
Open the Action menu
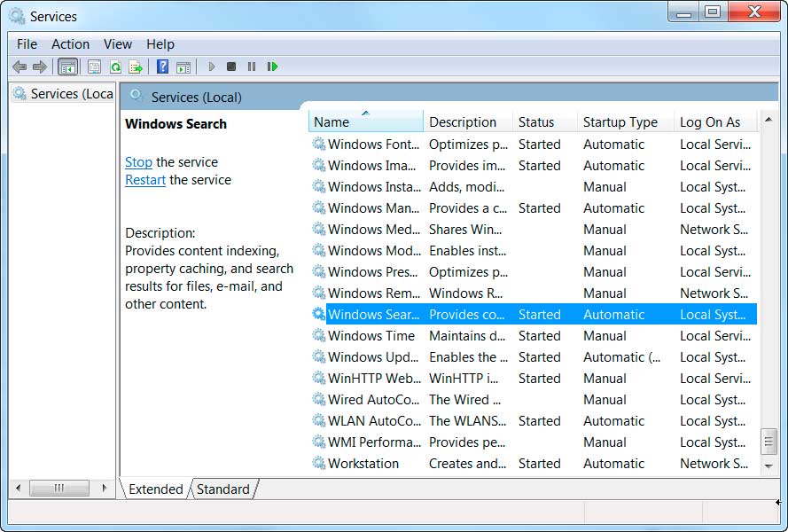point(70,44)
